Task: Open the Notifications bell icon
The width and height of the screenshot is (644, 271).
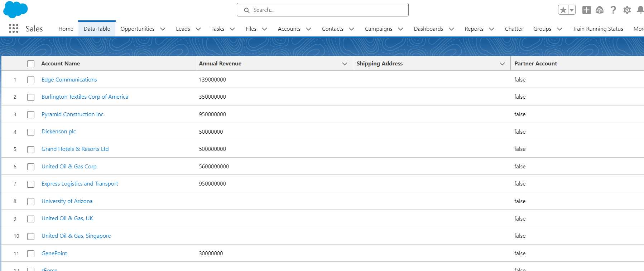Action: pyautogui.click(x=640, y=10)
